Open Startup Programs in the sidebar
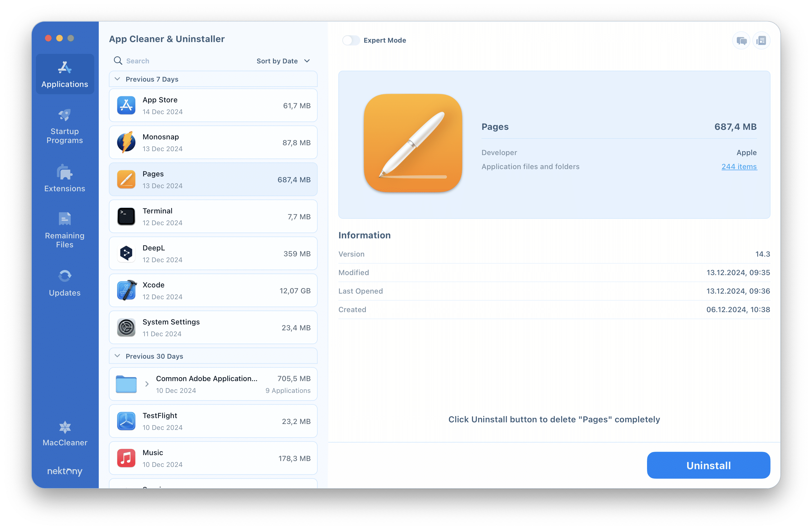812x530 pixels. tap(65, 126)
